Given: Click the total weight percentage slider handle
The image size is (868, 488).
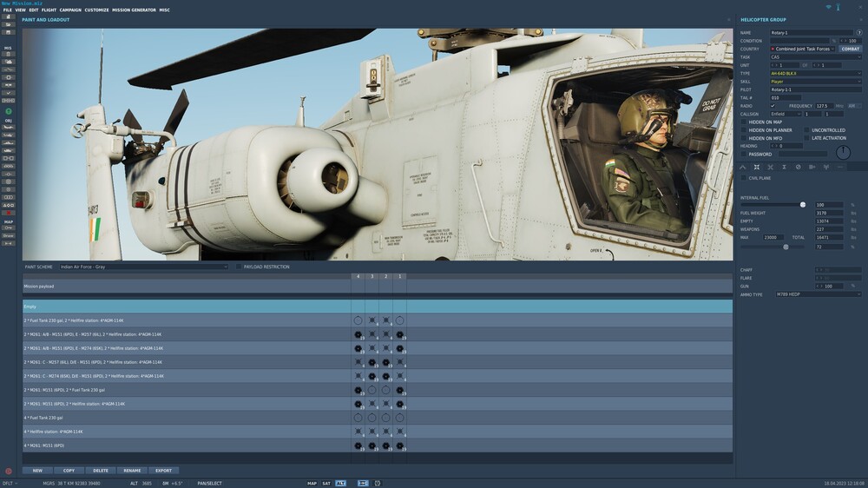Looking at the screenshot, I should click(786, 247).
